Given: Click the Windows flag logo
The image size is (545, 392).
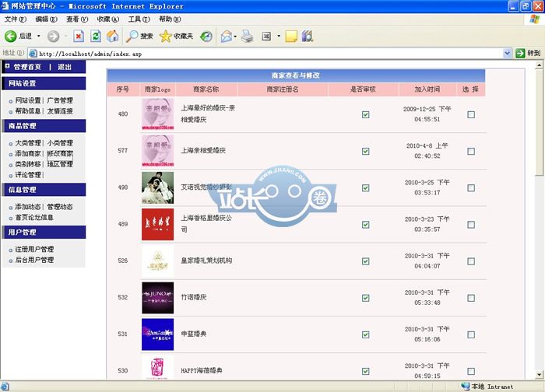Looking at the screenshot, I should click(535, 19).
